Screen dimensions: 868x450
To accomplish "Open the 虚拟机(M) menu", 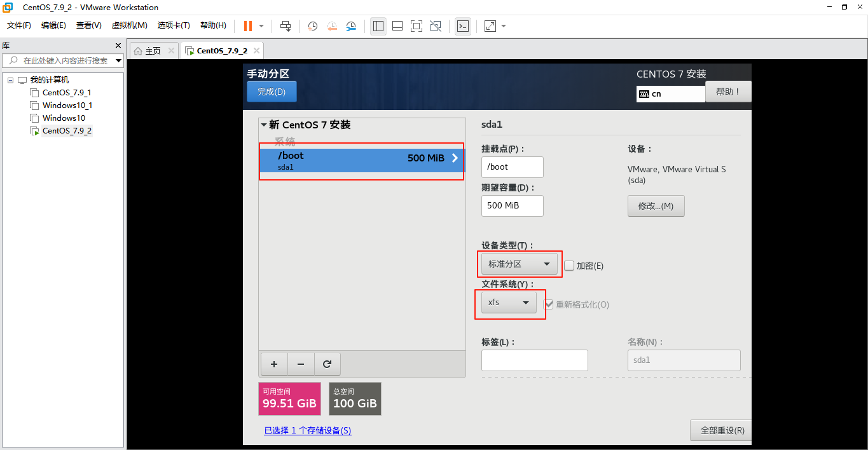I will coord(130,25).
